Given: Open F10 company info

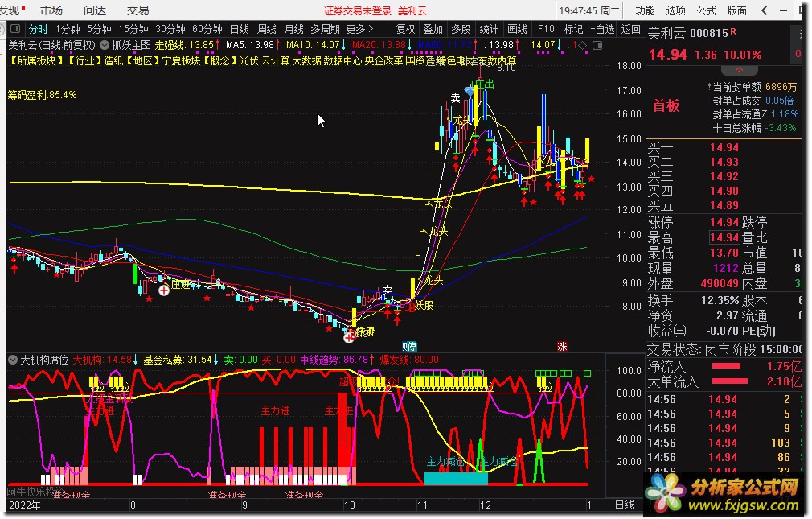Looking at the screenshot, I should pyautogui.click(x=546, y=29).
